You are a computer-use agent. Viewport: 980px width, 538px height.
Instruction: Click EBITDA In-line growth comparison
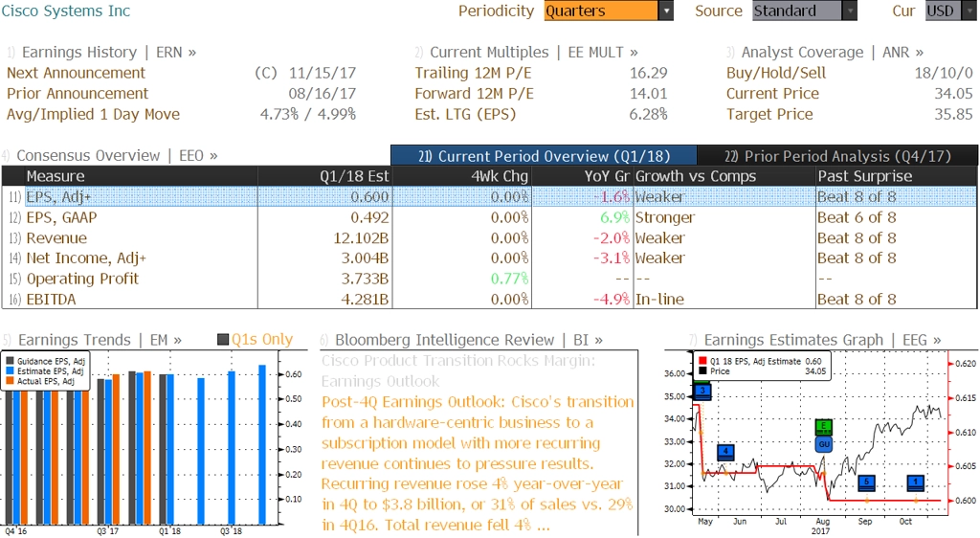pyautogui.click(x=659, y=300)
